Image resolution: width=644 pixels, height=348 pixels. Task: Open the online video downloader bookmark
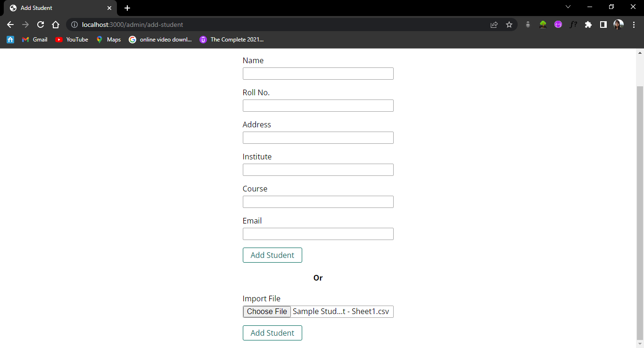pos(160,40)
